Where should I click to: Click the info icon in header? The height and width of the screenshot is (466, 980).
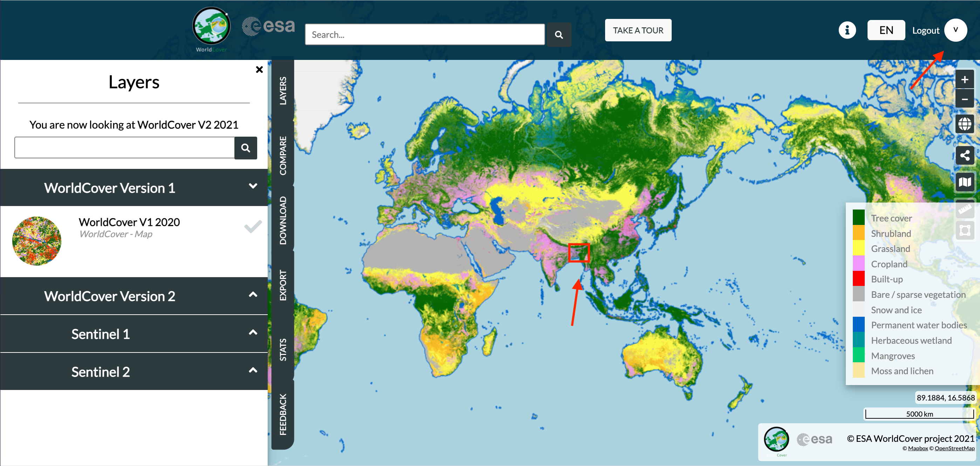tap(847, 30)
